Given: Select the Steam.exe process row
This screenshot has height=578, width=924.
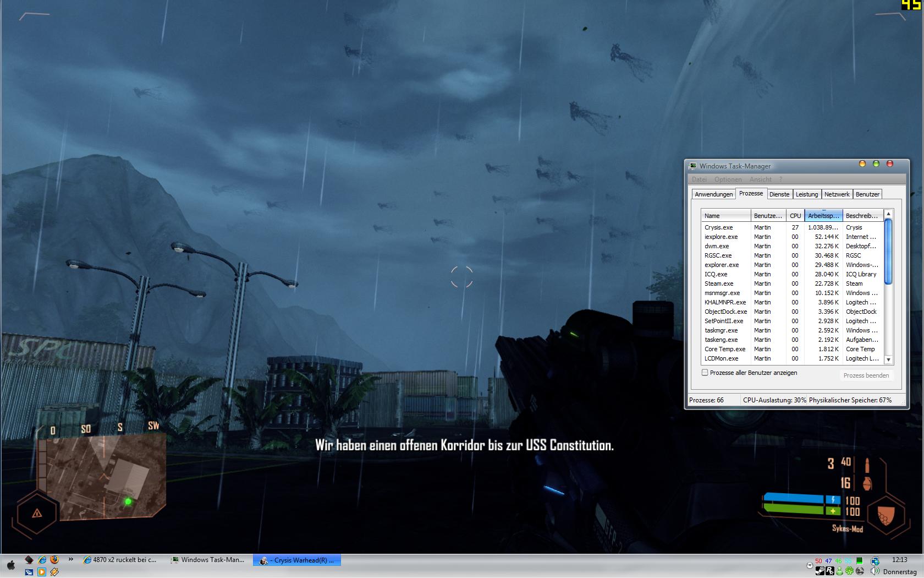Looking at the screenshot, I should tap(792, 283).
